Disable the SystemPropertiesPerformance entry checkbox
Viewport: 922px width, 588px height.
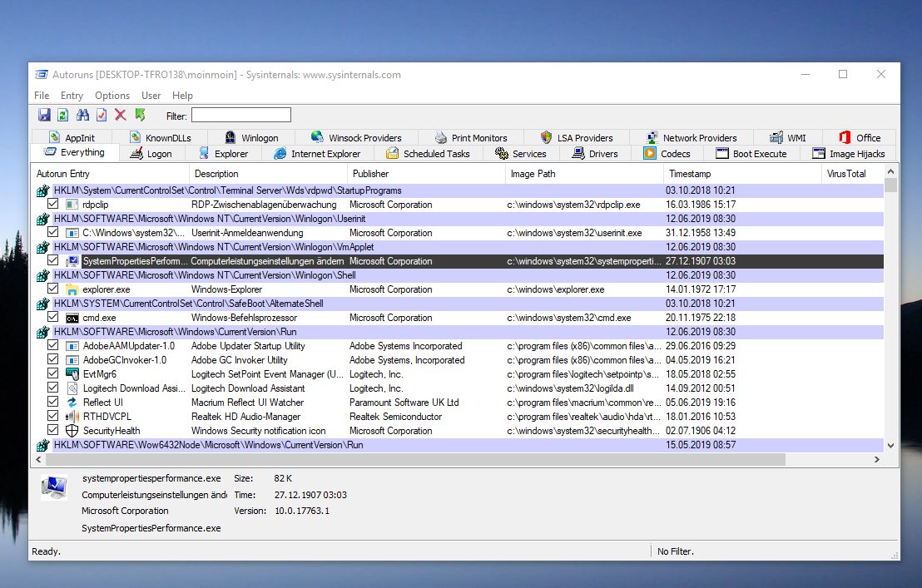click(x=53, y=260)
